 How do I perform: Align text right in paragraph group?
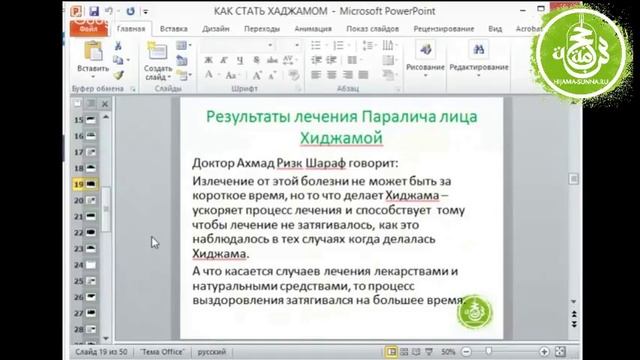pos(347,75)
